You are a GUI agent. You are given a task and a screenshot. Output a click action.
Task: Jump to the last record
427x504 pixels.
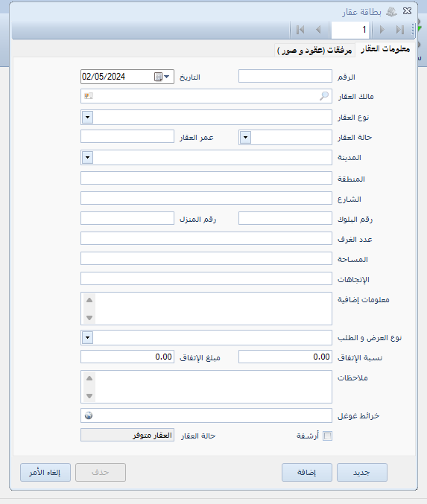tap(400, 30)
